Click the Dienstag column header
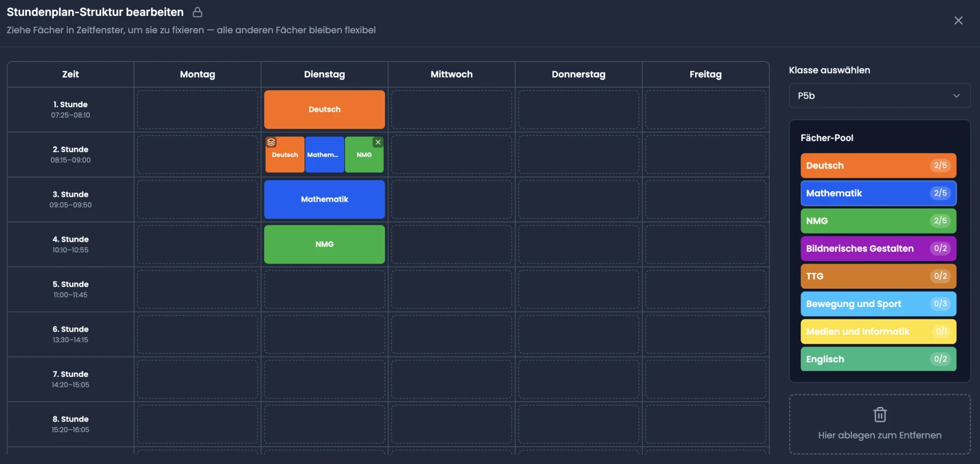Screen dimensions: 980x464 [x=325, y=74]
